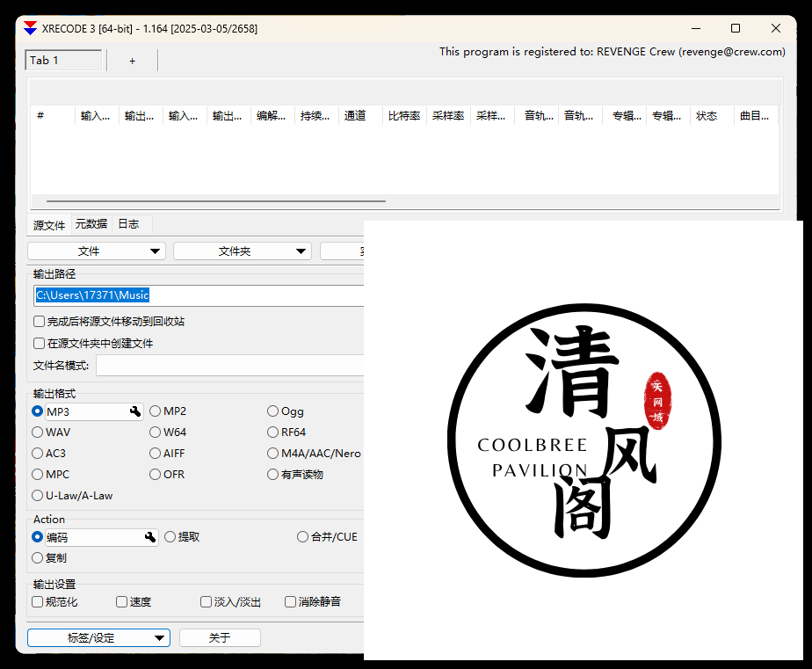Click the 编解... column header

(x=272, y=115)
